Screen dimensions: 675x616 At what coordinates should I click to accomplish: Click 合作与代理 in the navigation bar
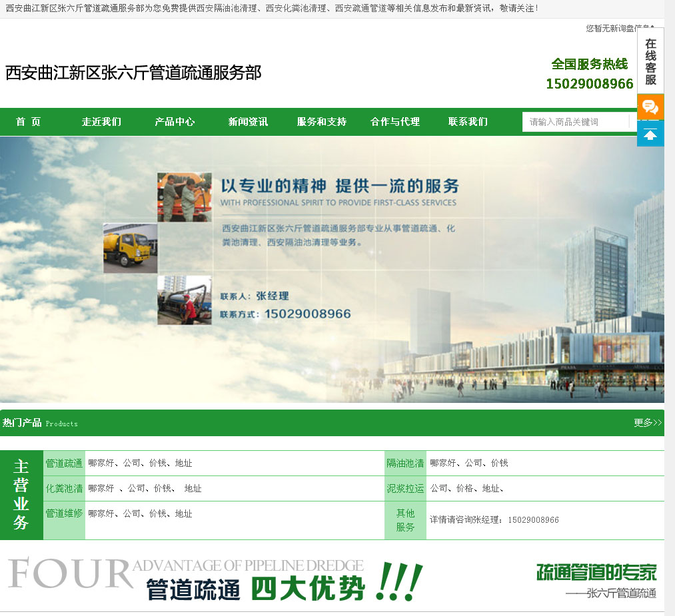coord(395,122)
